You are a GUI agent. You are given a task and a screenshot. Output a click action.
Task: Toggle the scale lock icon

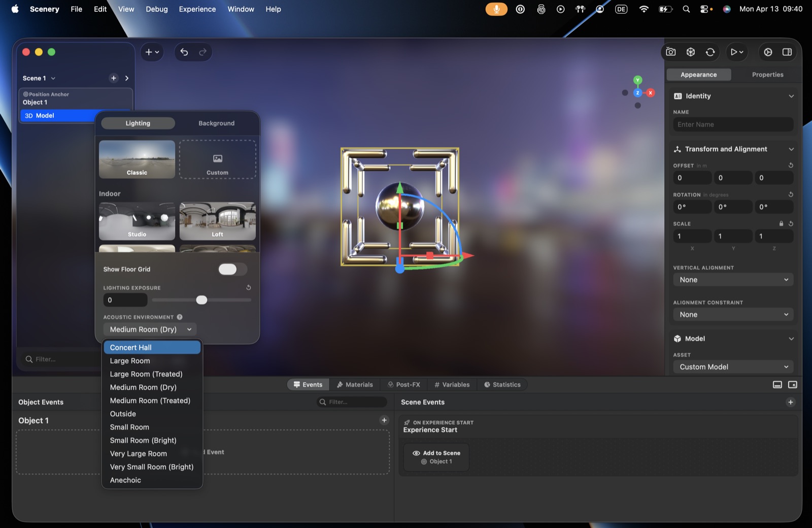(x=781, y=223)
